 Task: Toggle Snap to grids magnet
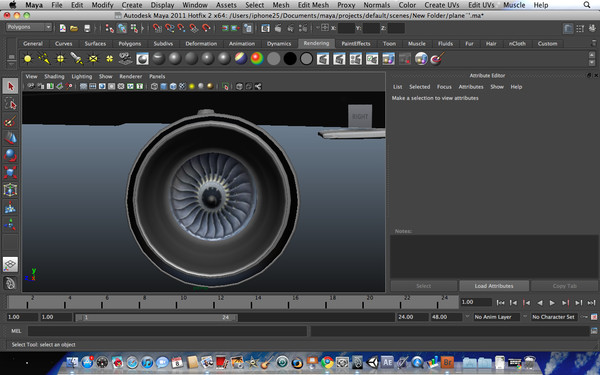(x=157, y=28)
